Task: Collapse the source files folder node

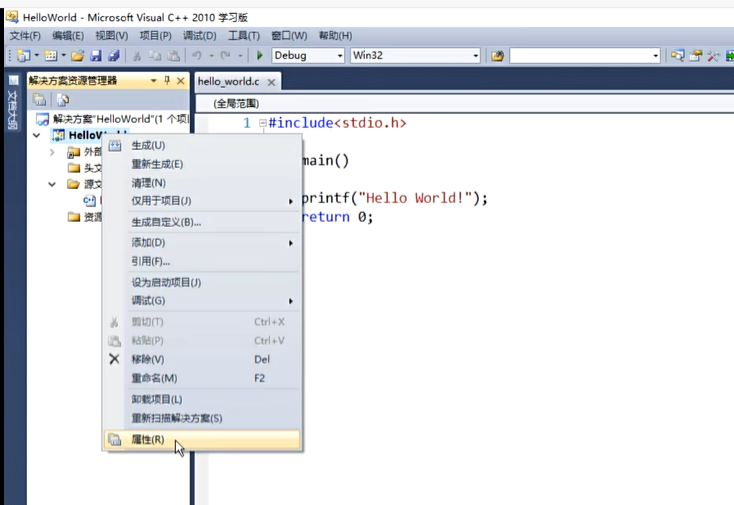Action: point(52,184)
